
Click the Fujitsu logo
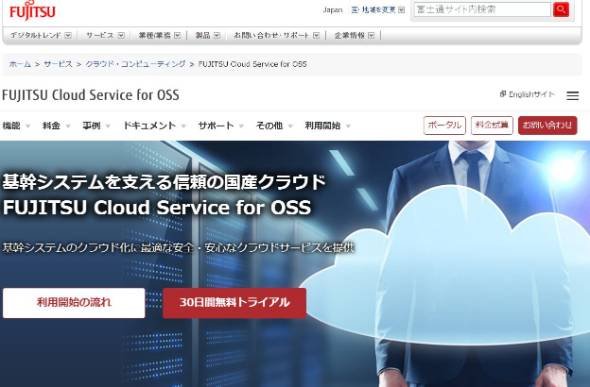[32, 11]
